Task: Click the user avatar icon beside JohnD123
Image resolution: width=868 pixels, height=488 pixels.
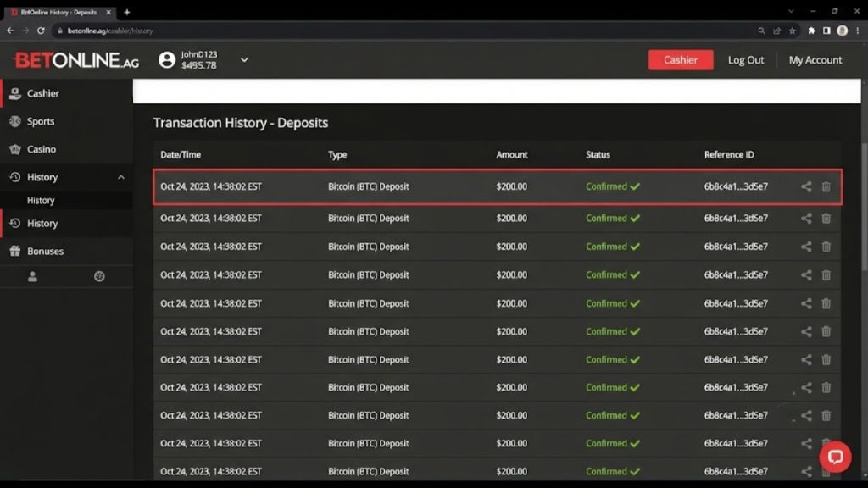Action: coord(167,60)
